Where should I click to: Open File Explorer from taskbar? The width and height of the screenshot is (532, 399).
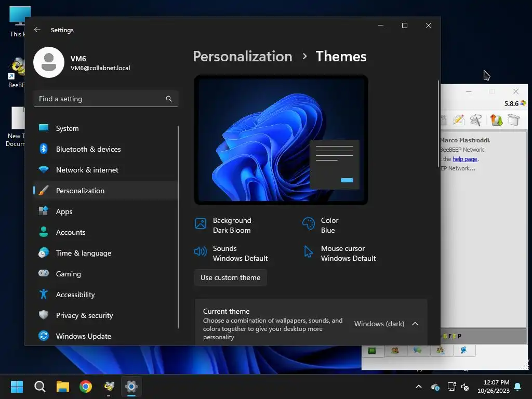[x=63, y=387]
